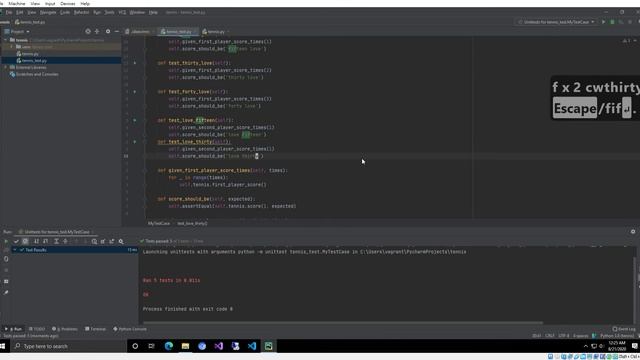This screenshot has width=640, height=360.
Task: Open the Code menu
Action: [x=64, y=12]
